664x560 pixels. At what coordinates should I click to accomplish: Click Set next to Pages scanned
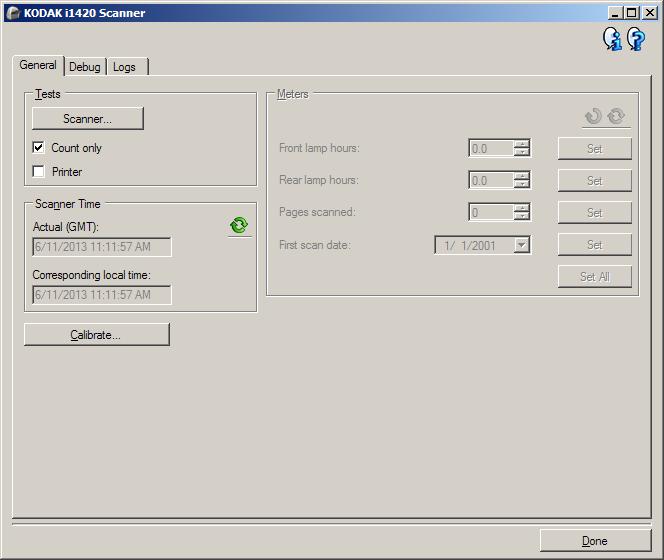click(595, 213)
